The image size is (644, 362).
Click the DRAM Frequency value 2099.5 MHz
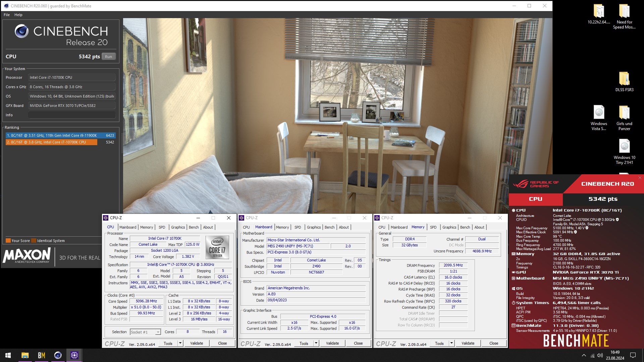[453, 265]
